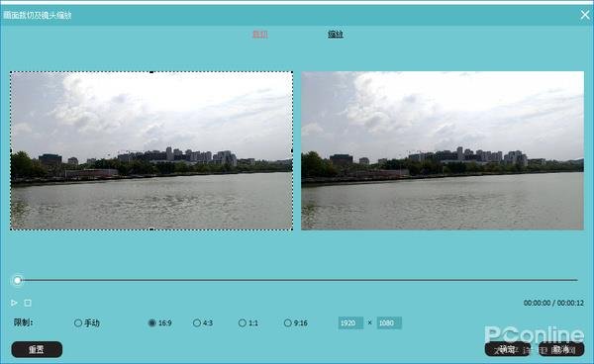Focus the 1080 height input field
Viewport: 594px width, 364px height.
pyautogui.click(x=389, y=322)
